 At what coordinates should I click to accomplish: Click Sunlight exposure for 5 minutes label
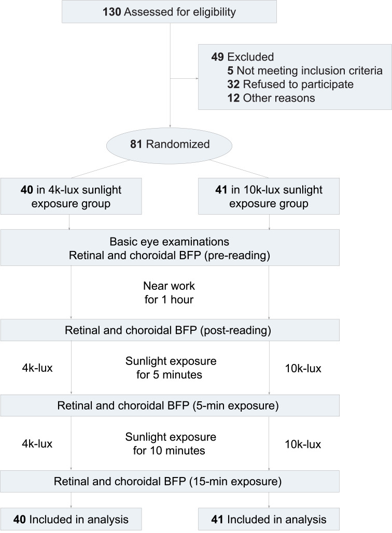point(170,368)
